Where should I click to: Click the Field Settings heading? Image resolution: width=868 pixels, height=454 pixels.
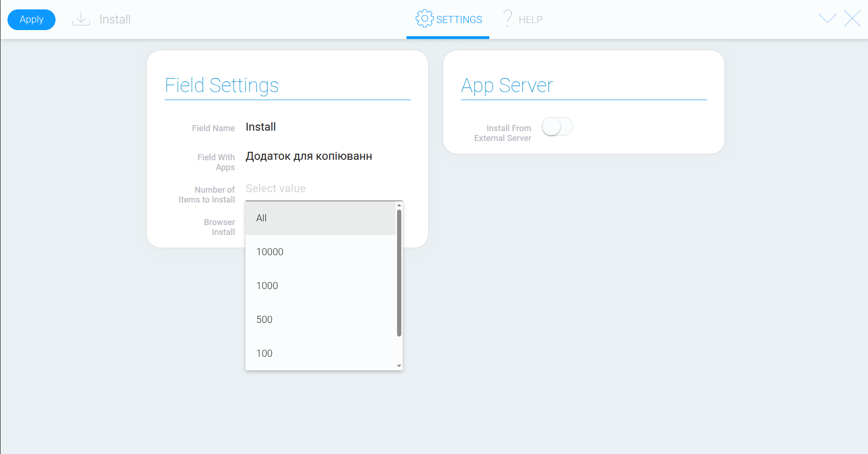click(x=222, y=86)
